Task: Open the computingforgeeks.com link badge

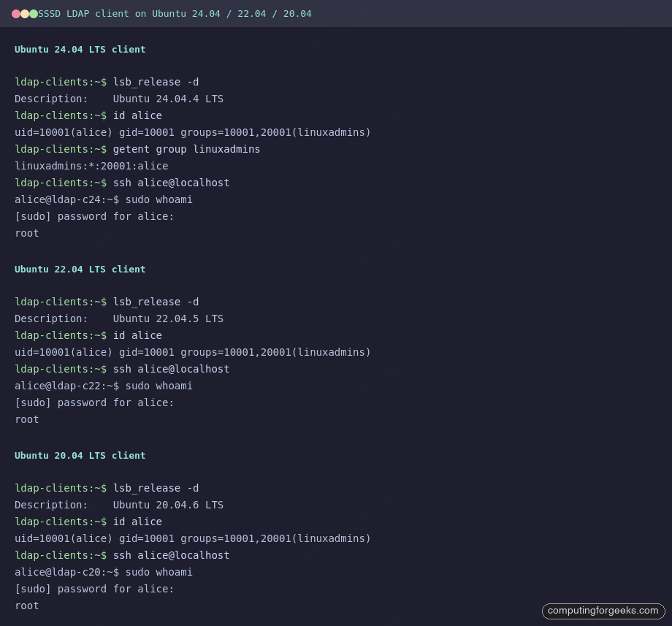Action: (603, 611)
